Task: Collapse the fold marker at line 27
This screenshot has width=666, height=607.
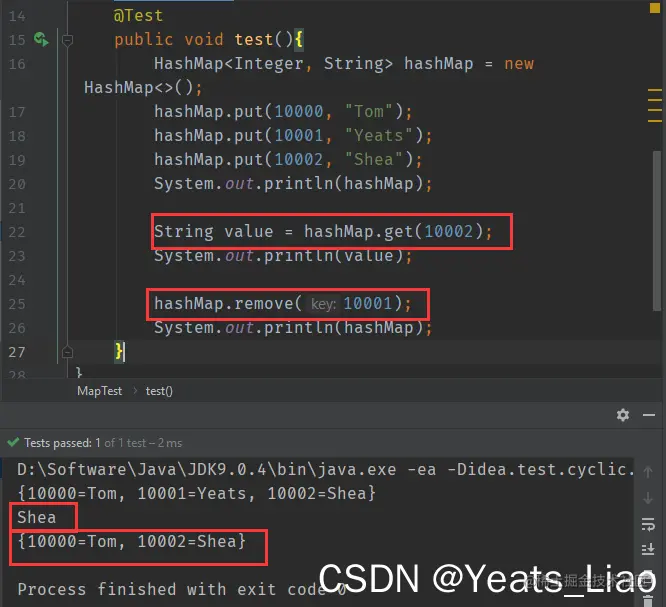Action: (67, 352)
